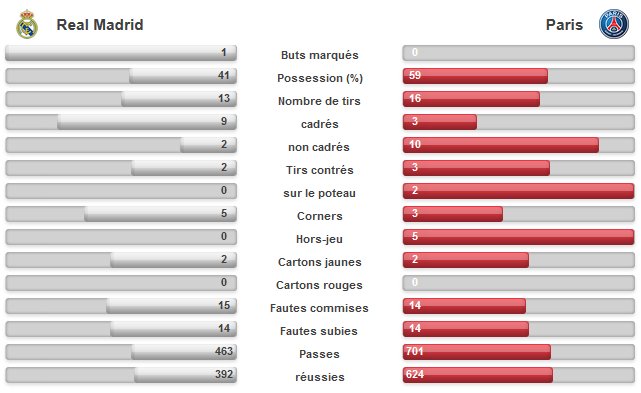This screenshot has height=393, width=641.
Task: Click the Cartons rouges label
Action: tap(319, 285)
